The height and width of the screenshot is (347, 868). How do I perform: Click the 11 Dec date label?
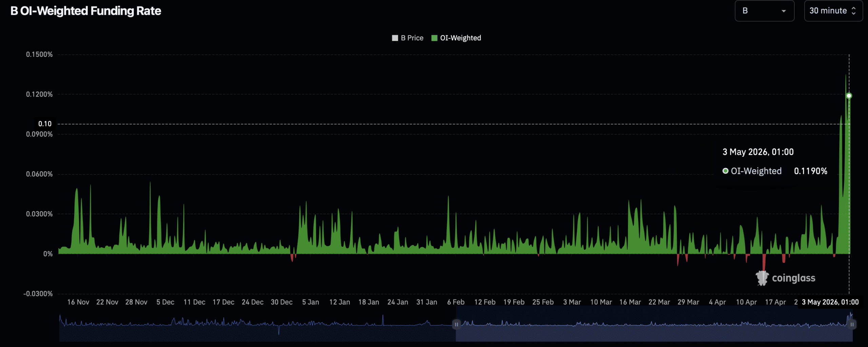coord(194,302)
